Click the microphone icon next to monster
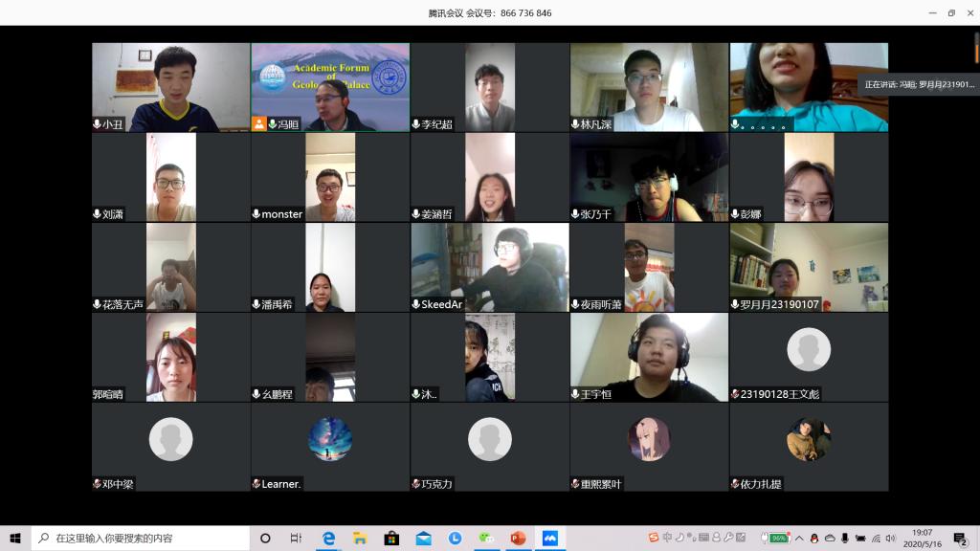The width and height of the screenshot is (980, 551). [x=256, y=214]
